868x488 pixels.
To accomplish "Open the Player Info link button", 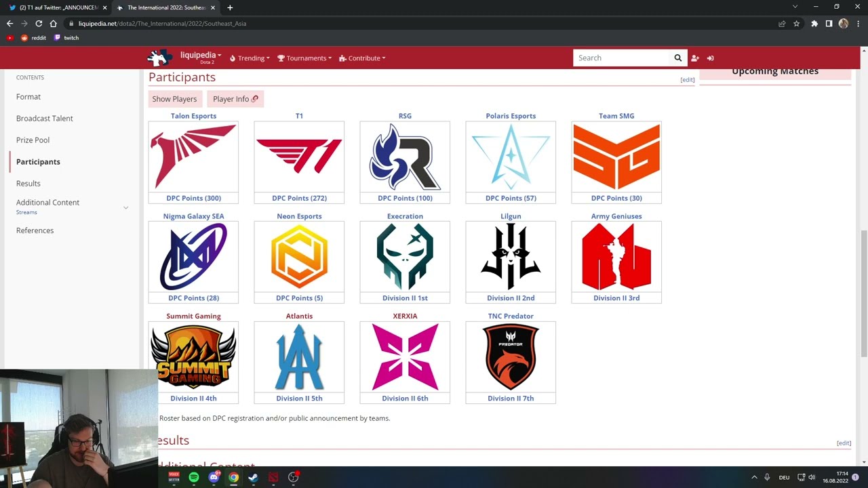I will 235,99.
